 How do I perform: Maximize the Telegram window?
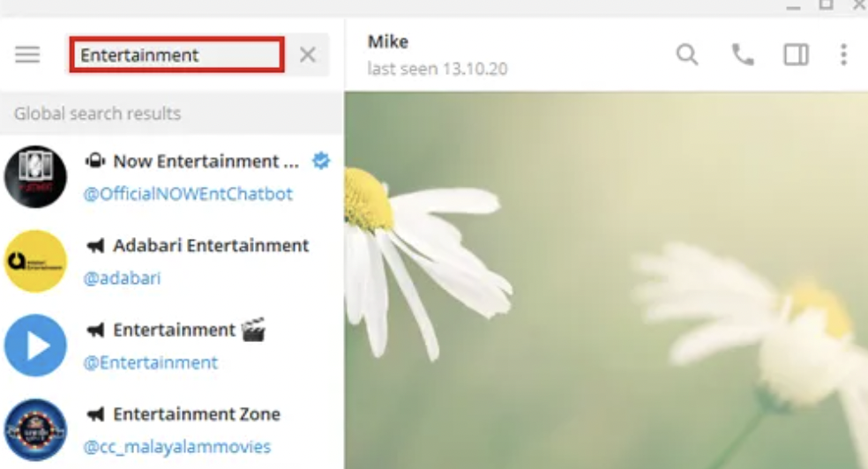(826, 4)
